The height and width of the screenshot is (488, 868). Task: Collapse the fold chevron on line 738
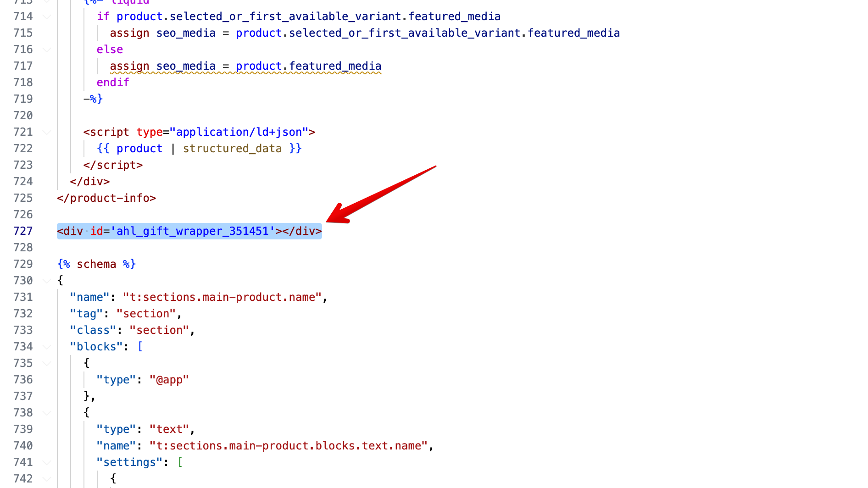click(46, 413)
